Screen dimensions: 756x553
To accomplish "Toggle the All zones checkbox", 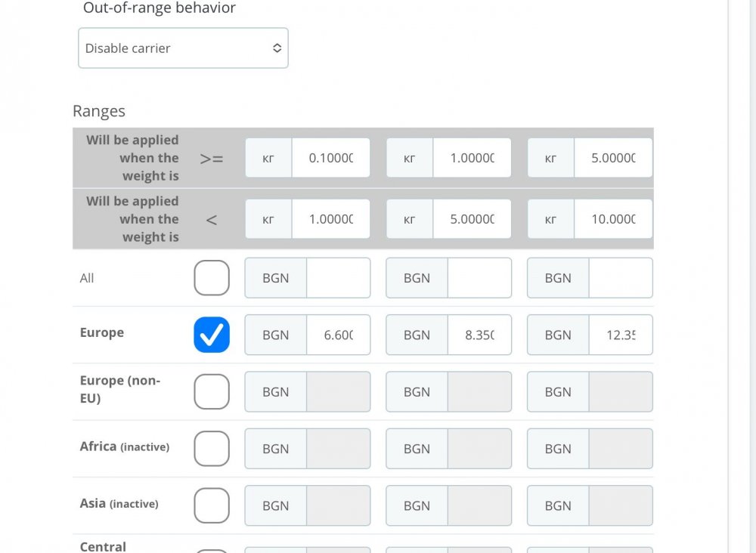I will pyautogui.click(x=212, y=278).
